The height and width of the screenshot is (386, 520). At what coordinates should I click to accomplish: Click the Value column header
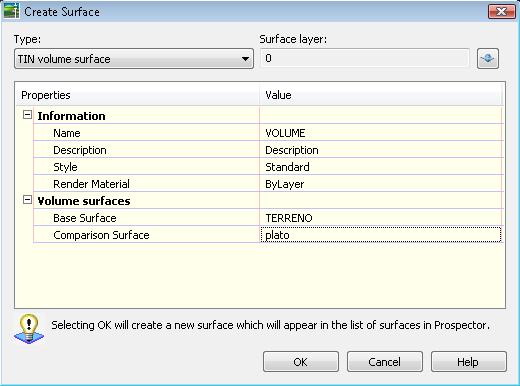click(381, 95)
